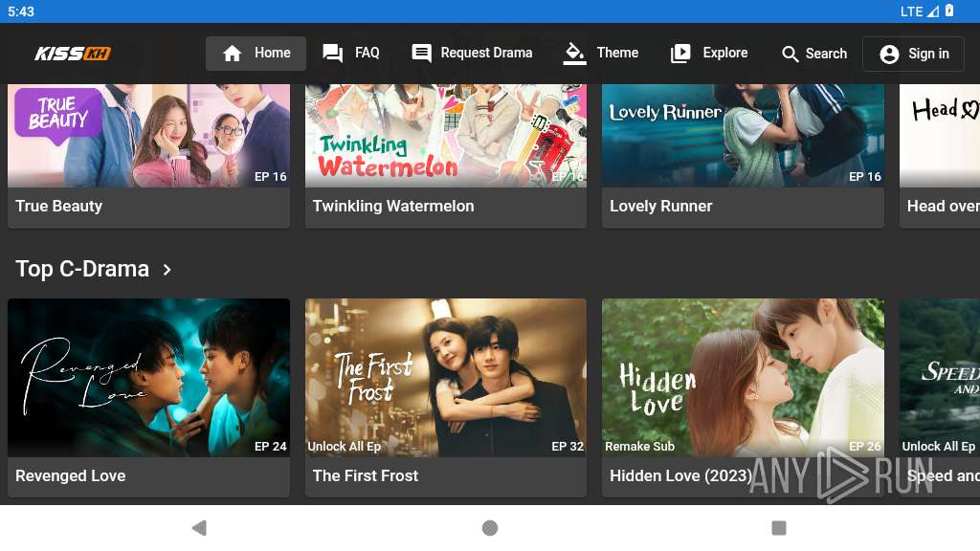Click Hidden Love (2023) title text
The height and width of the screenshot is (551, 980).
tap(680, 476)
